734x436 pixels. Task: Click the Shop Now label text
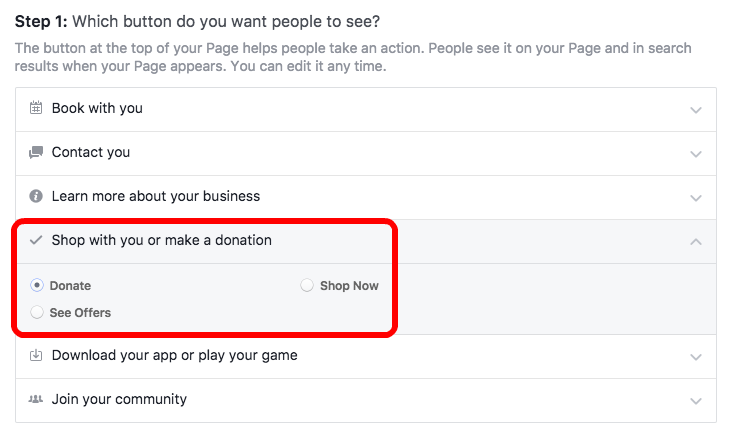pyautogui.click(x=349, y=286)
